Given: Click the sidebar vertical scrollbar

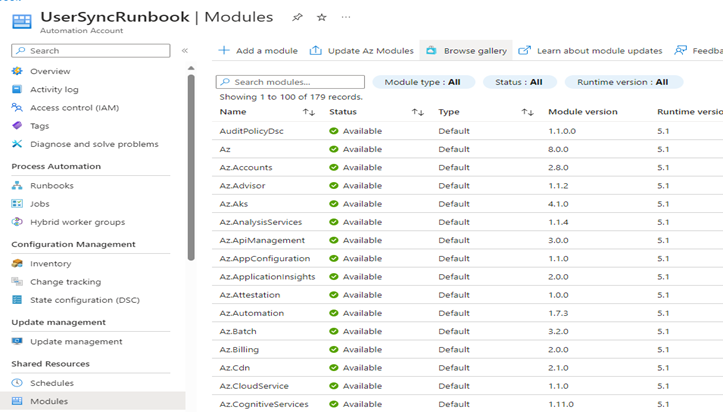Looking at the screenshot, I should tap(191, 168).
